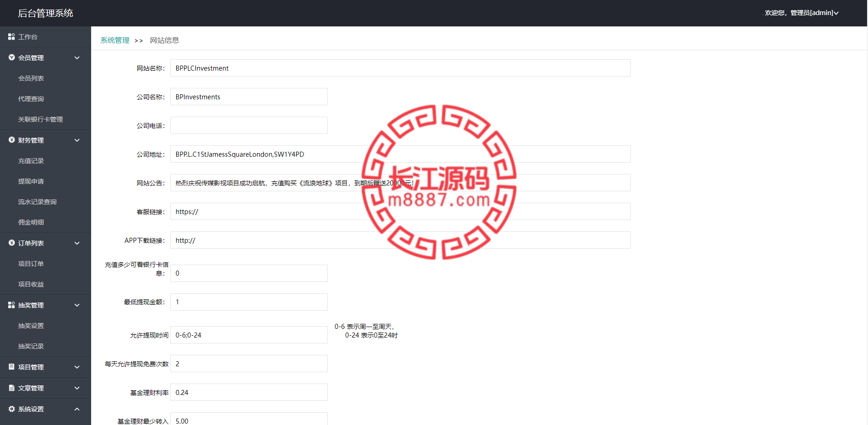Click the 欢迎您，管理员[admin] text
This screenshot has width=868, height=425.
point(799,13)
